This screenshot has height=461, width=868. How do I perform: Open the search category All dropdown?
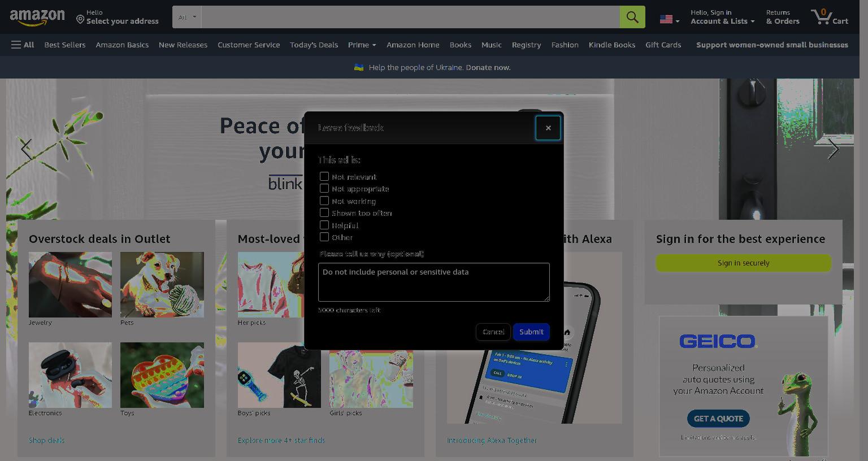coord(187,17)
